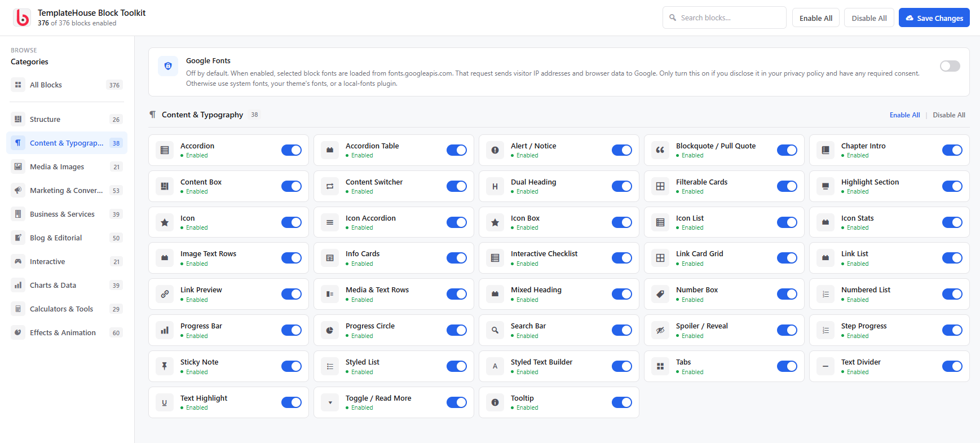Image resolution: width=980 pixels, height=443 pixels.
Task: Open the Interactive category
Action: click(67, 261)
